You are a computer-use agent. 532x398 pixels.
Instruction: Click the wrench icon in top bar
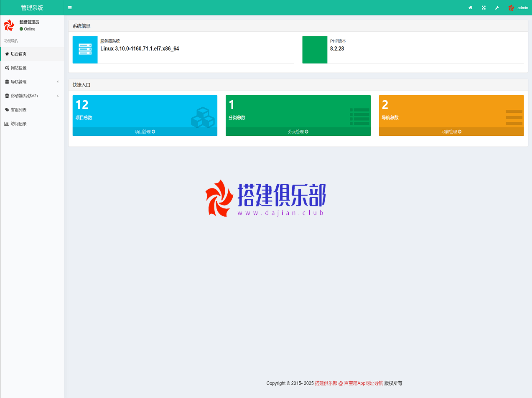pos(497,8)
